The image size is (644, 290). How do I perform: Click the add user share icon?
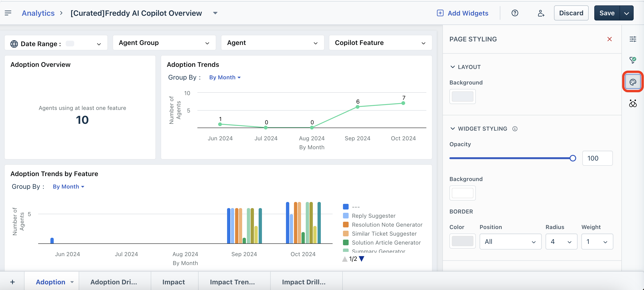(x=541, y=13)
